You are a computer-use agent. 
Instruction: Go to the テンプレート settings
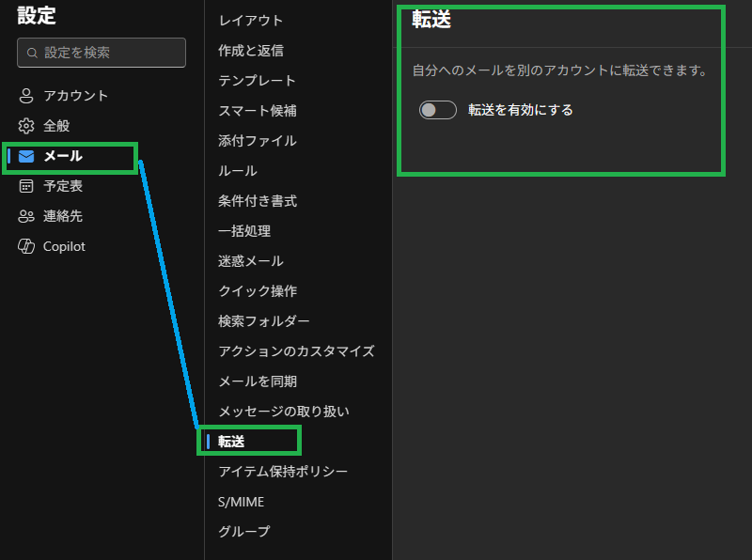tap(257, 81)
